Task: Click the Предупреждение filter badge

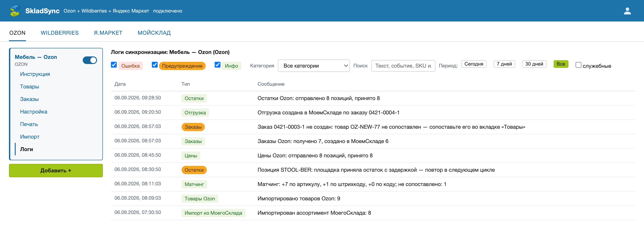Action: point(182,66)
